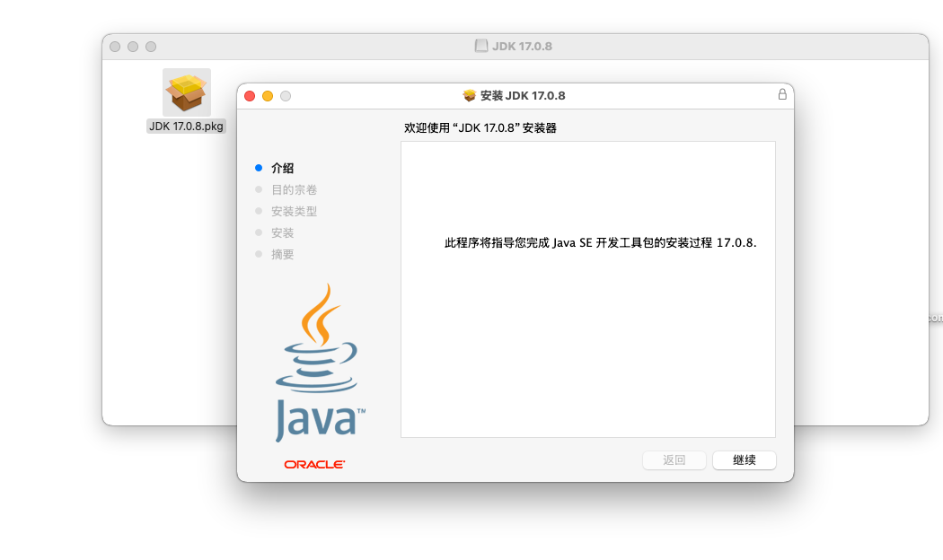Click the Java SE 开发工具包 introduction text

tap(600, 242)
